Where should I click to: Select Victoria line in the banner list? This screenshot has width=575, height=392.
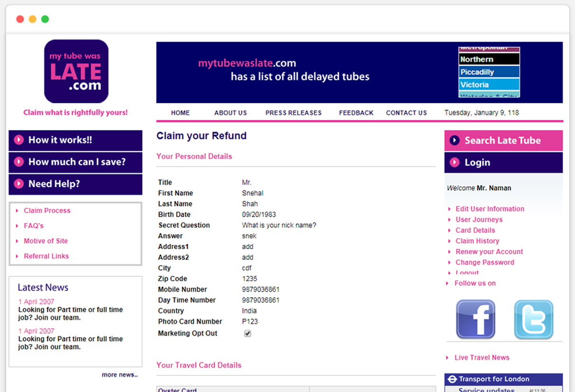(x=489, y=85)
